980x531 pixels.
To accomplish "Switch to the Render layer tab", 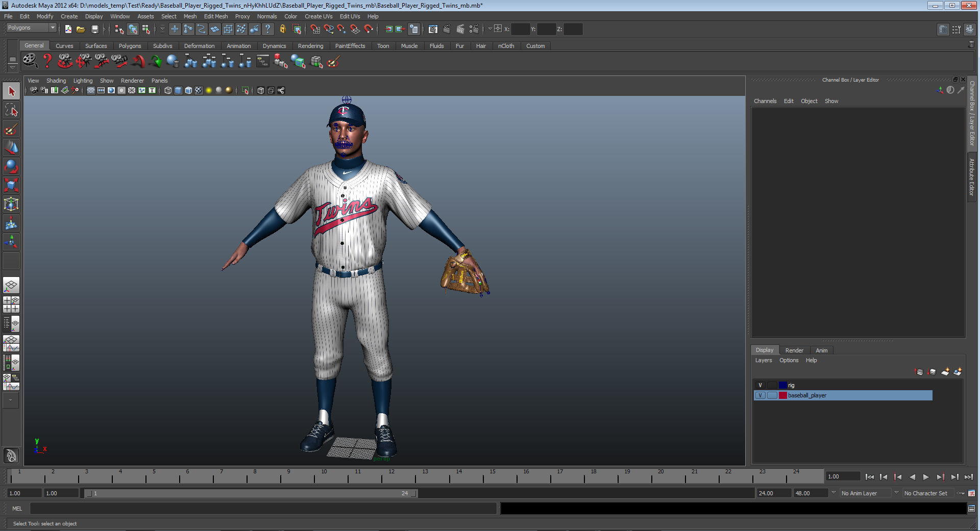I will tap(794, 350).
